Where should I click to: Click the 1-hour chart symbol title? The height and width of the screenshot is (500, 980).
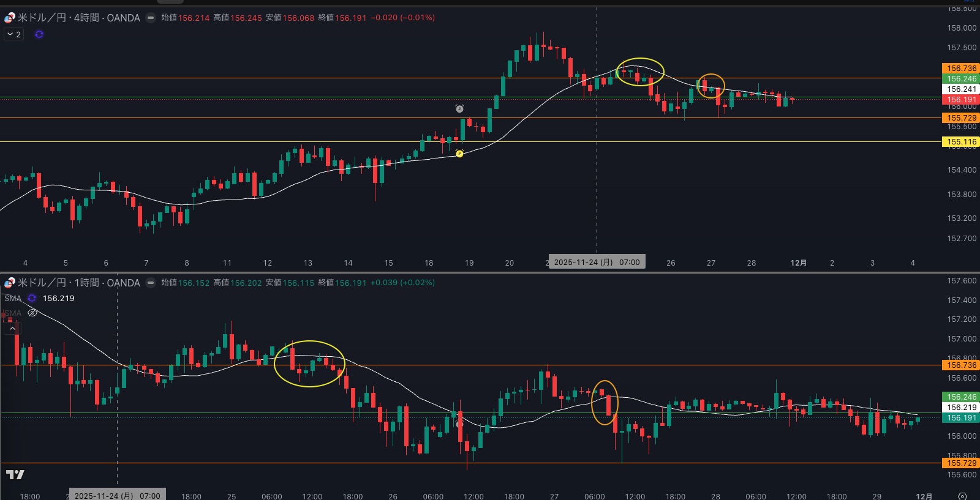(78, 283)
